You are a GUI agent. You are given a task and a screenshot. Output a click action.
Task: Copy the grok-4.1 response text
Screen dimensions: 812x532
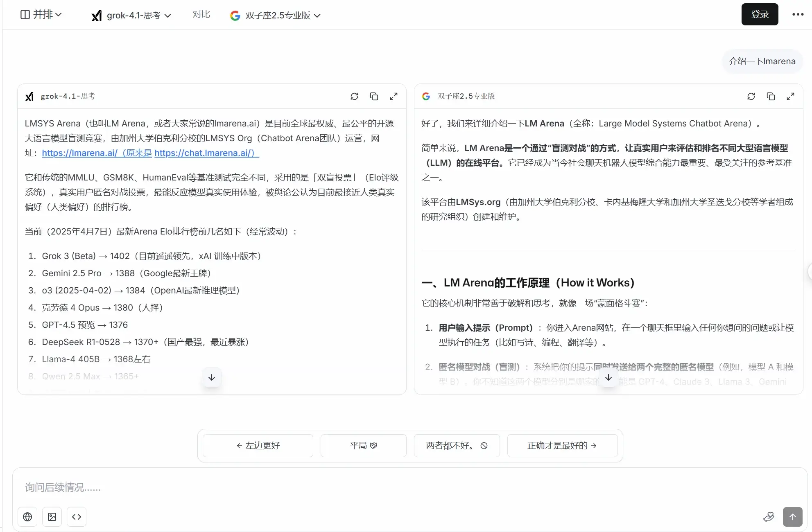pos(374,96)
